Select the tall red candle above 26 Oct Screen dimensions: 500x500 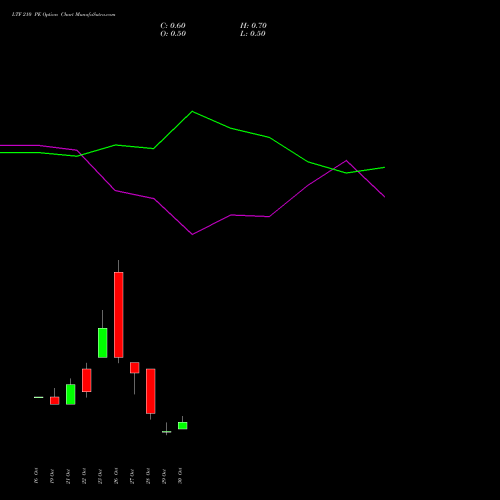tap(119, 315)
